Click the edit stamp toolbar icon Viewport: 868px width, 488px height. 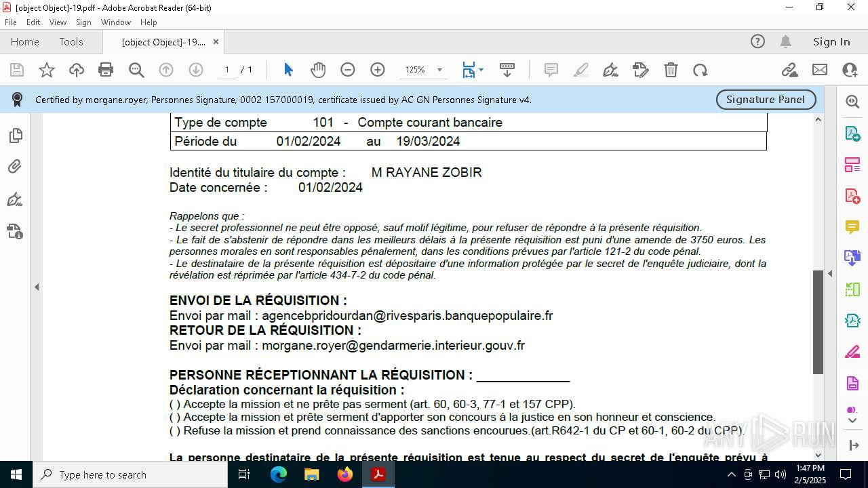pyautogui.click(x=641, y=70)
